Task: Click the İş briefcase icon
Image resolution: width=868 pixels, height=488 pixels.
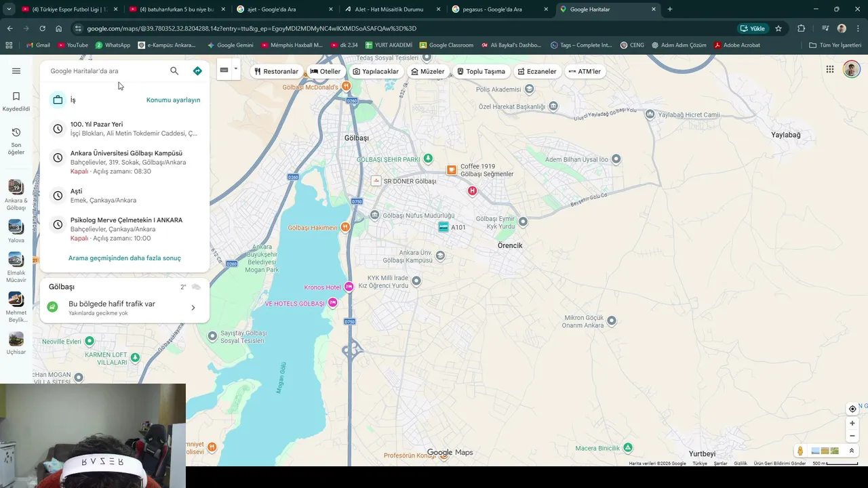Action: click(58, 100)
